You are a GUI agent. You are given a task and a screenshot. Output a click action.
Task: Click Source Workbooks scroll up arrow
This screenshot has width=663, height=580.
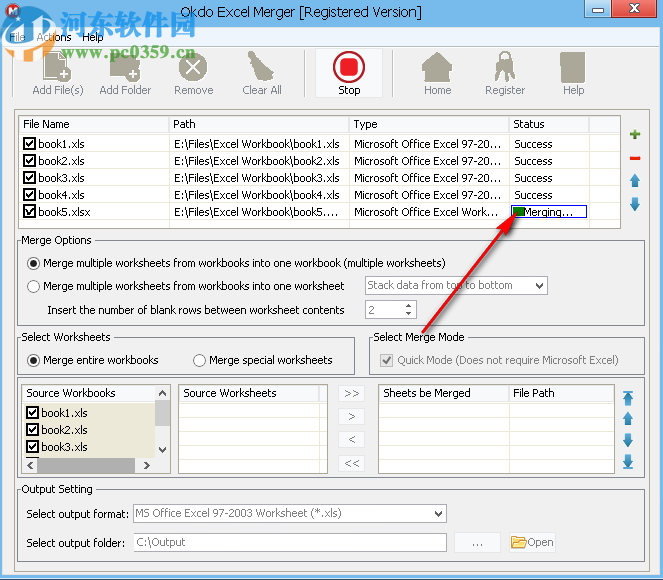[162, 394]
